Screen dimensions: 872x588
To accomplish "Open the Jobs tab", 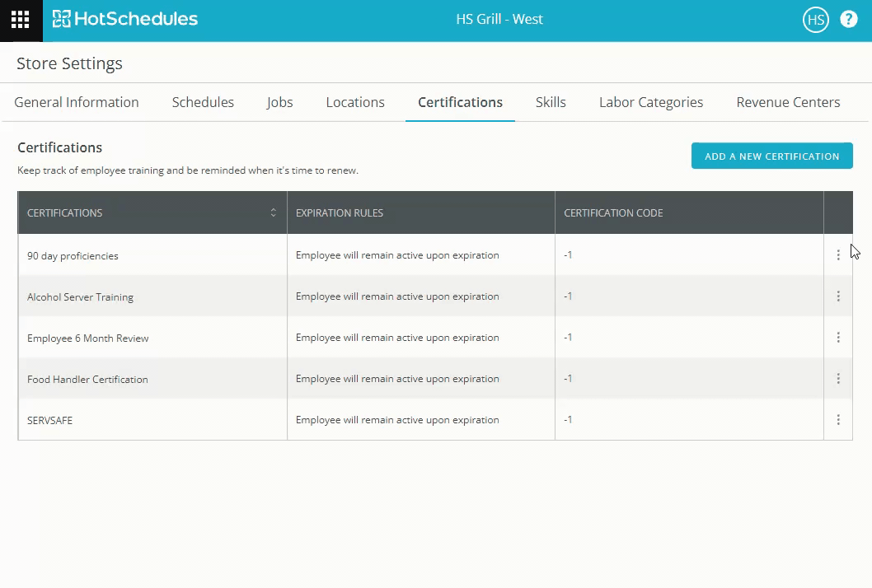I will [280, 102].
